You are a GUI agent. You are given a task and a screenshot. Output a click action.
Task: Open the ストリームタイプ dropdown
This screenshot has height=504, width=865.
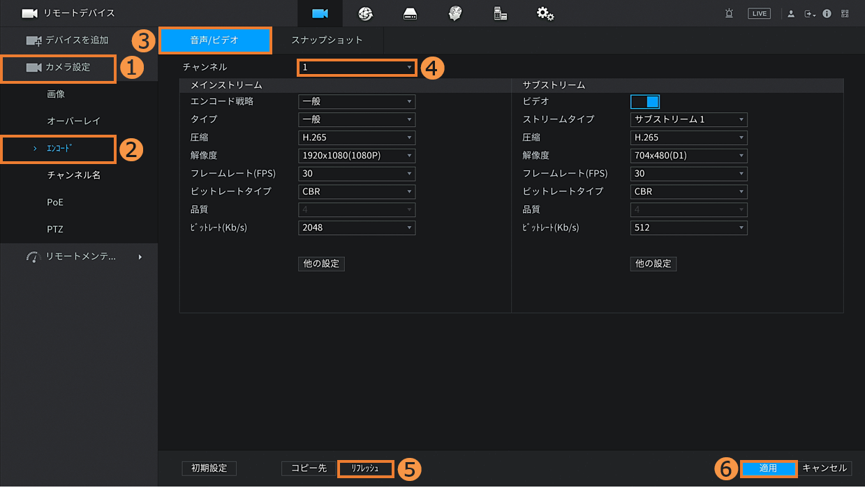[x=689, y=119]
